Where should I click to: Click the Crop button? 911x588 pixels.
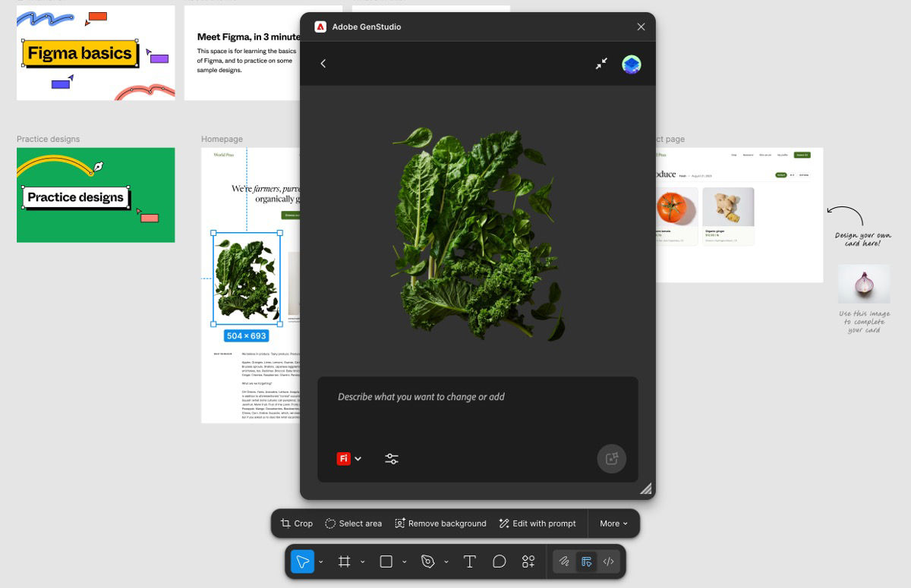click(296, 524)
